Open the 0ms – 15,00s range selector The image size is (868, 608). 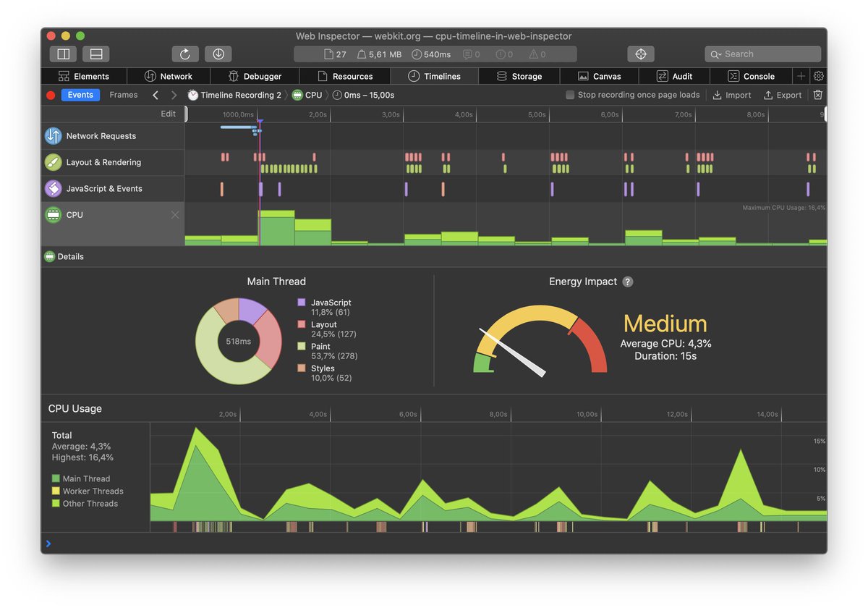[363, 95]
